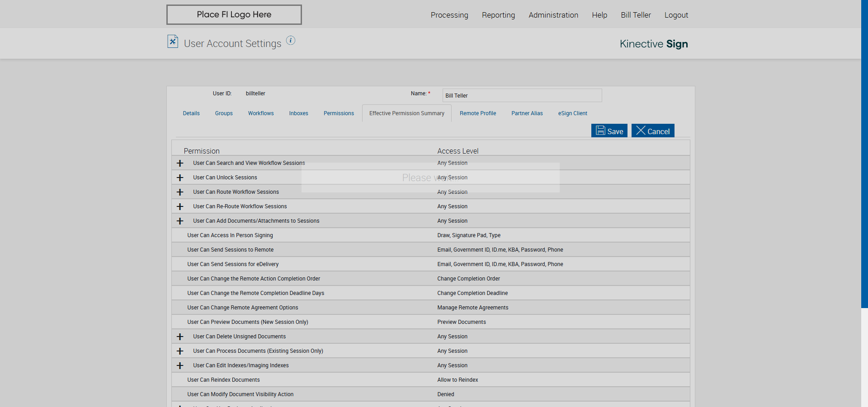The image size is (868, 407).
Task: Select 'User Can Access In Person Signing' row text
Action: coord(230,235)
